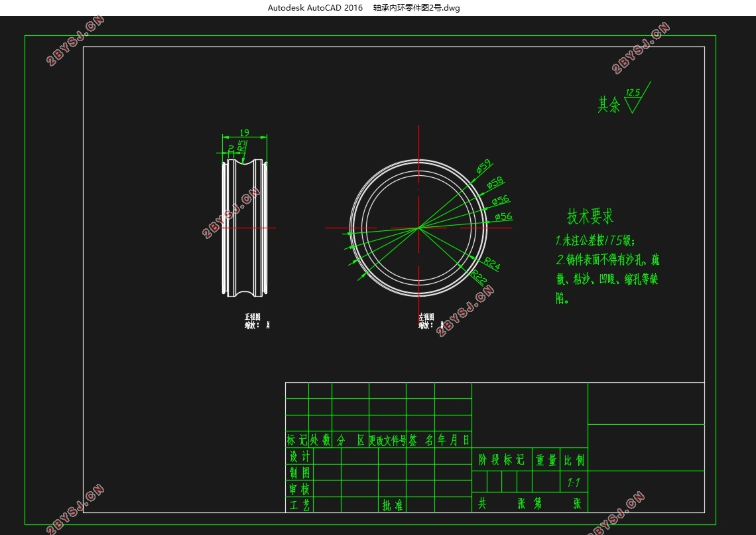Select the note line 1.未注公差按IT5级
Screen dimensions: 756x535
595,240
